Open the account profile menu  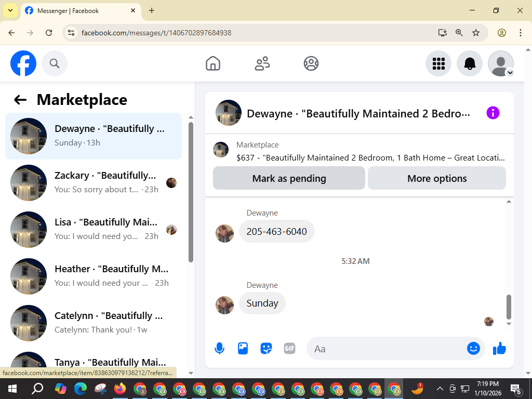[501, 63]
